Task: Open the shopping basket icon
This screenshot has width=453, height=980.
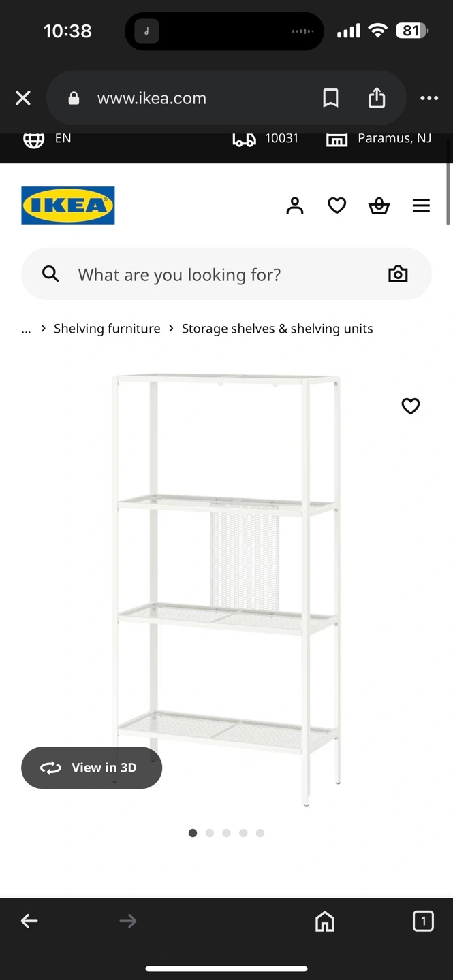Action: [x=379, y=206]
